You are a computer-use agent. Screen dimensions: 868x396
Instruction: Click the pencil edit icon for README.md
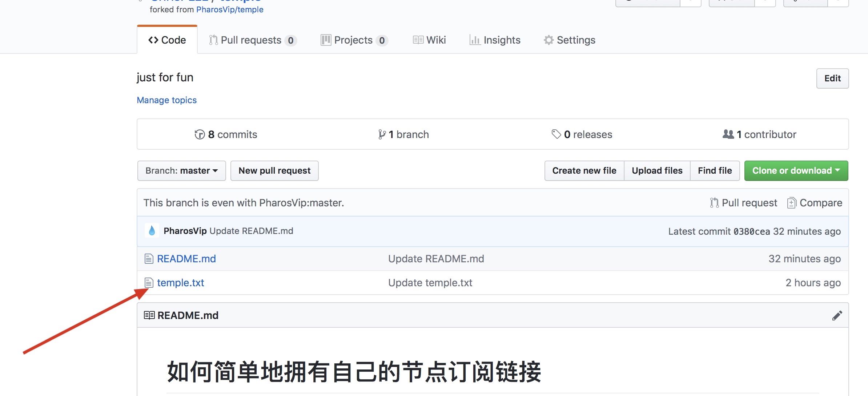tap(837, 315)
